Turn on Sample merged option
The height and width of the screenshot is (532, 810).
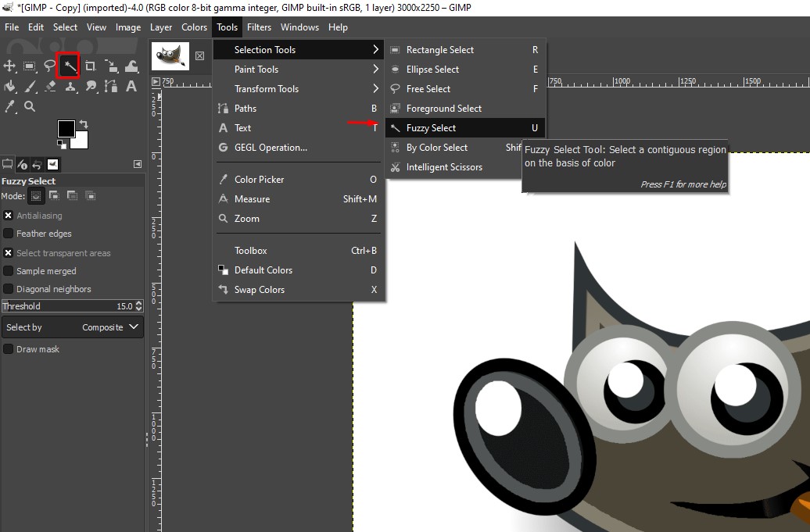pos(9,271)
